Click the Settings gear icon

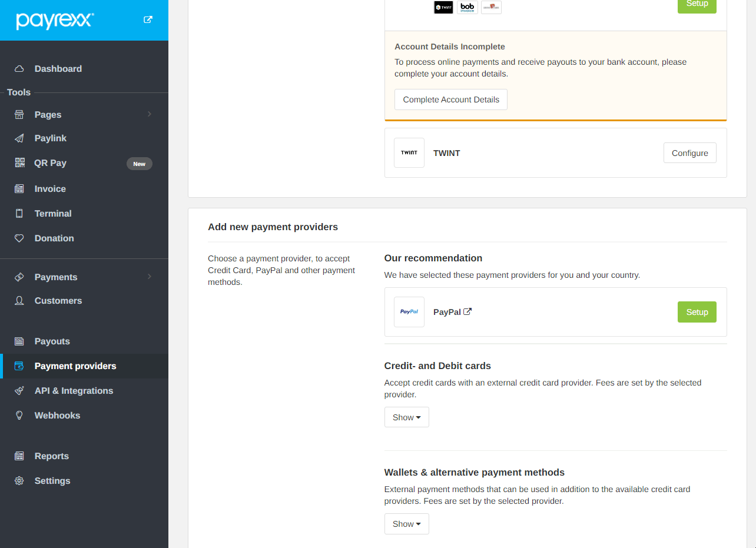pyautogui.click(x=19, y=481)
